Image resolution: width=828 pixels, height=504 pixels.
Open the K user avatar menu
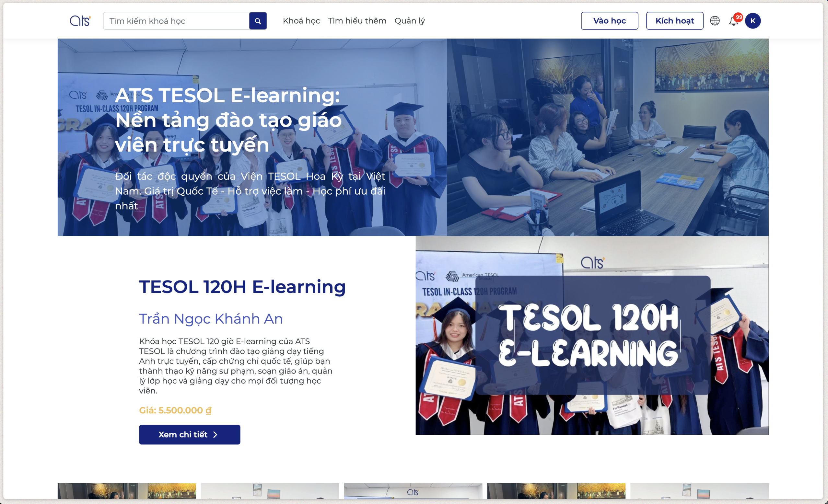(x=752, y=21)
